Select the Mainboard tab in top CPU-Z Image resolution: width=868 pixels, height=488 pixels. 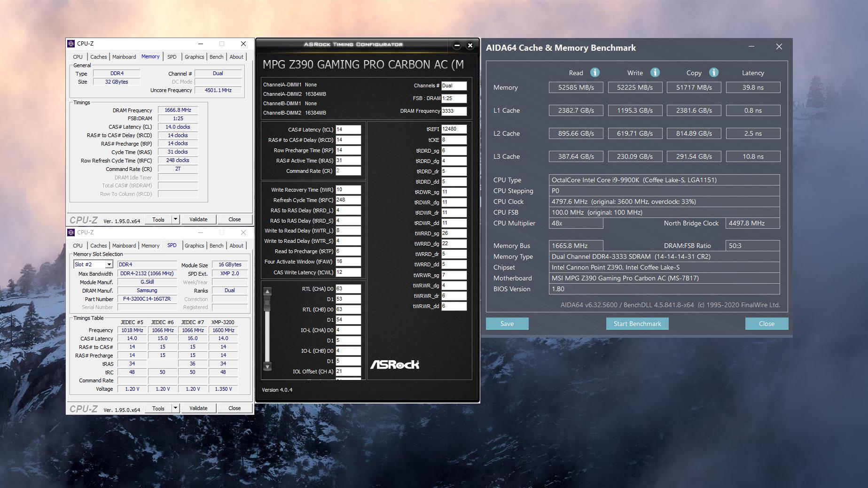[124, 57]
